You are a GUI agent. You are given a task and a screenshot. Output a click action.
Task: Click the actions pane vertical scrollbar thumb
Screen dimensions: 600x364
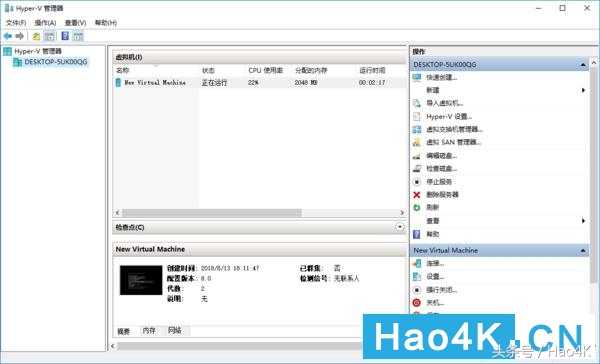pos(593,174)
